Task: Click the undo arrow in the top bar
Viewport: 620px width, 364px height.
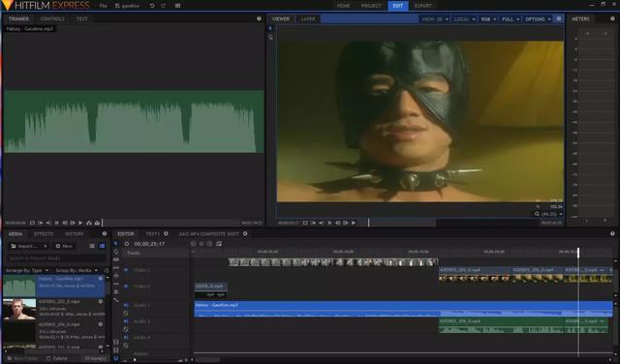Action: (152, 6)
